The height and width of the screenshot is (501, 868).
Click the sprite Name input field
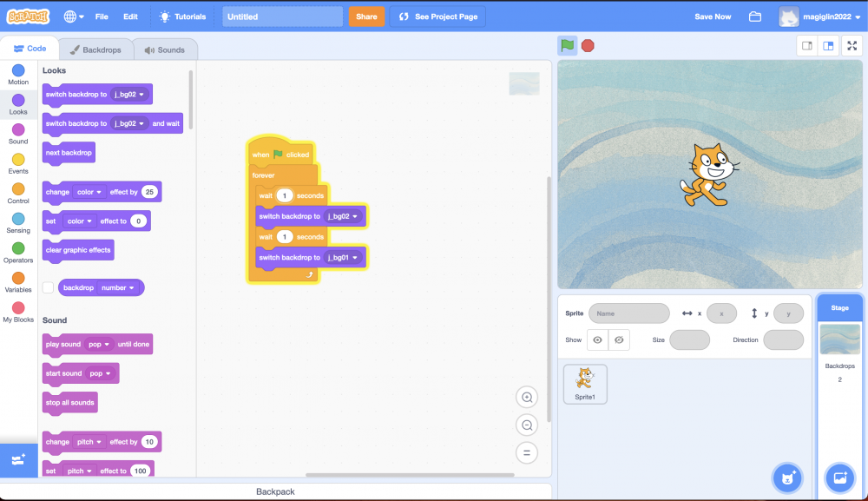click(x=628, y=313)
